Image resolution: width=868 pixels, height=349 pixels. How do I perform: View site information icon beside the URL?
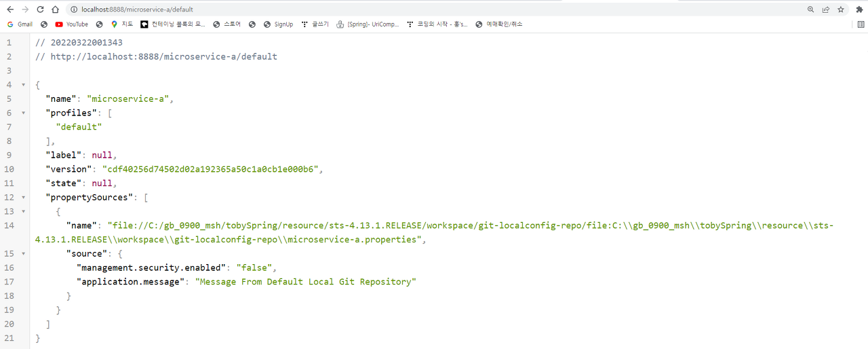[x=73, y=10]
